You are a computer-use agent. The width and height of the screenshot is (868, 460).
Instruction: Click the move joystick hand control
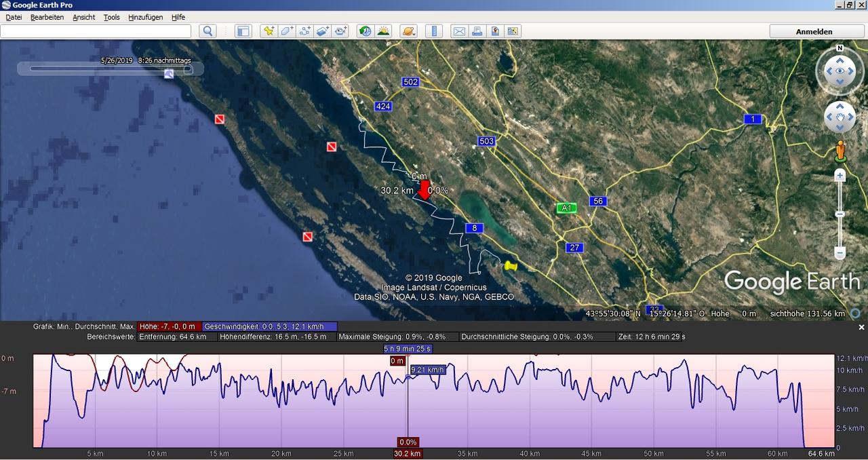[840, 118]
